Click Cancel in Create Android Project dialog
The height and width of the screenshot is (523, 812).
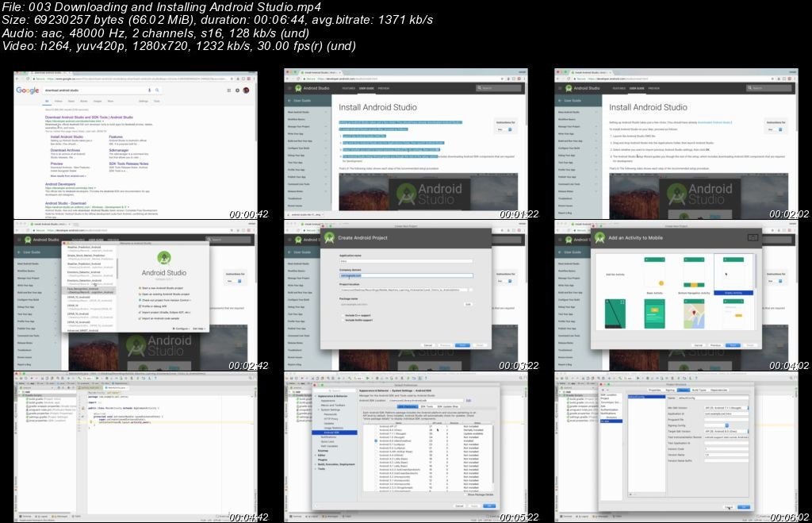click(427, 345)
